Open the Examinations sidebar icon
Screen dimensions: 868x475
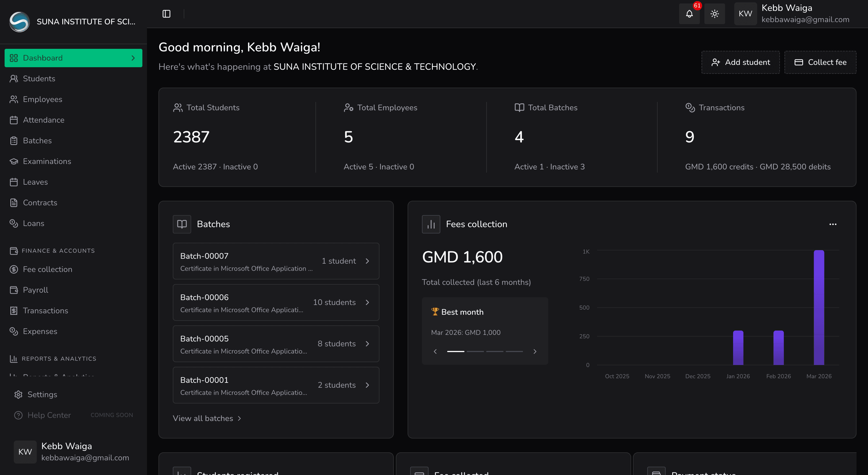click(14, 161)
